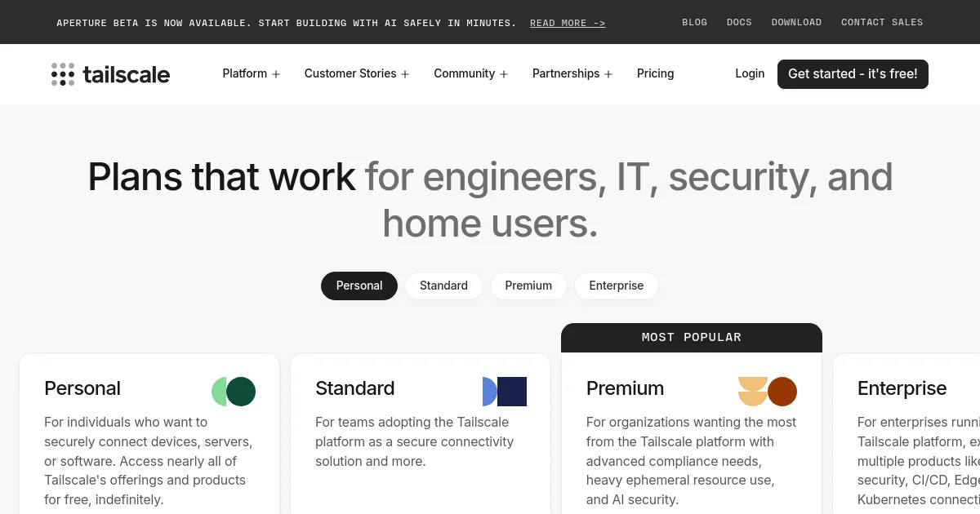Viewport: 980px width, 514px height.
Task: Click the Most Popular banner
Action: tap(692, 338)
